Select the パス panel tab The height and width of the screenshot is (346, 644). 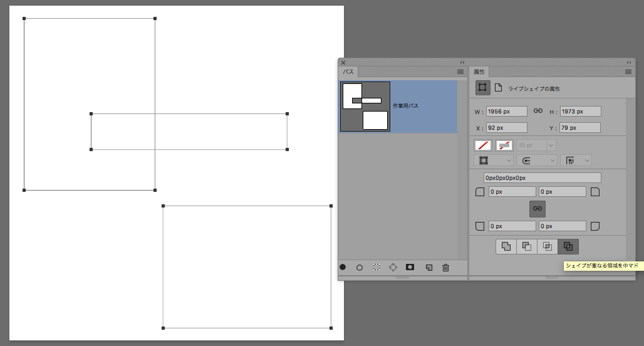[x=348, y=71]
